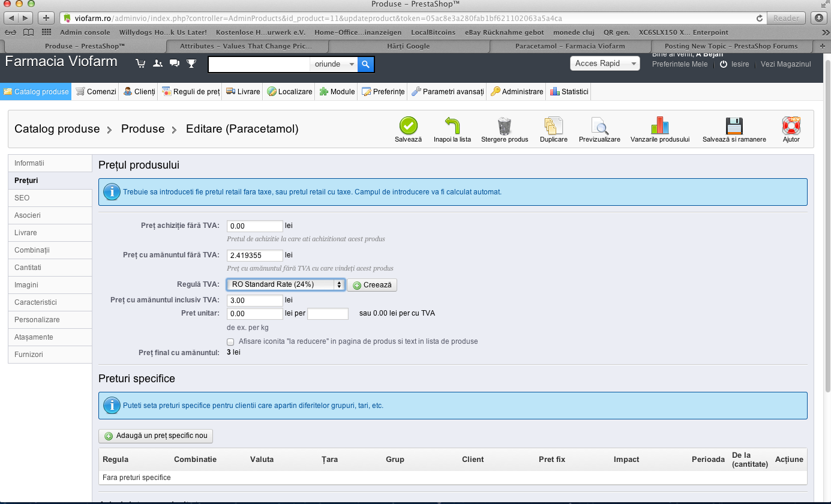Duplicate the product with Duplicare icon
Viewport: 831px width, 504px height.
click(553, 126)
